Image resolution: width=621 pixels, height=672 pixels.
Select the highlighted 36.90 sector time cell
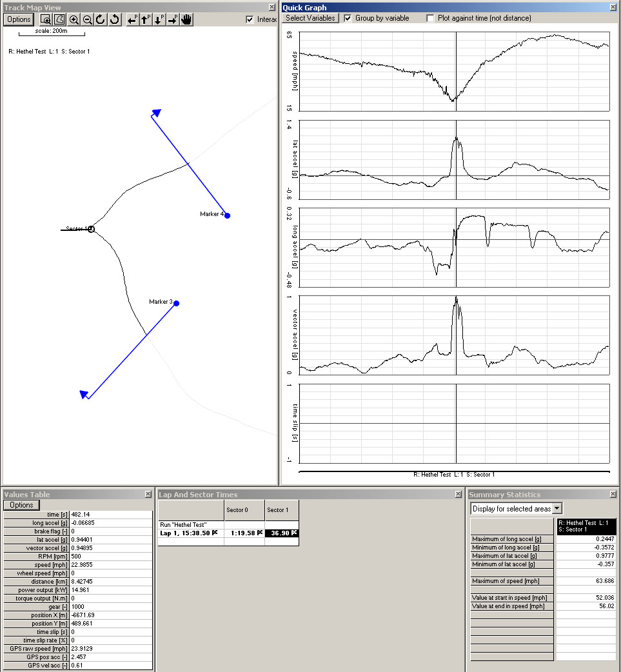(282, 533)
